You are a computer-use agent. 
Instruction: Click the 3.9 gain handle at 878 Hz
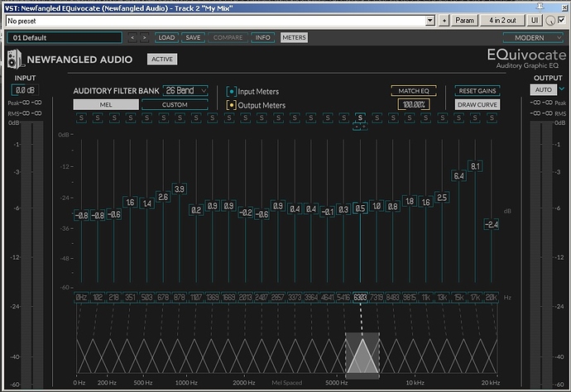pos(180,189)
